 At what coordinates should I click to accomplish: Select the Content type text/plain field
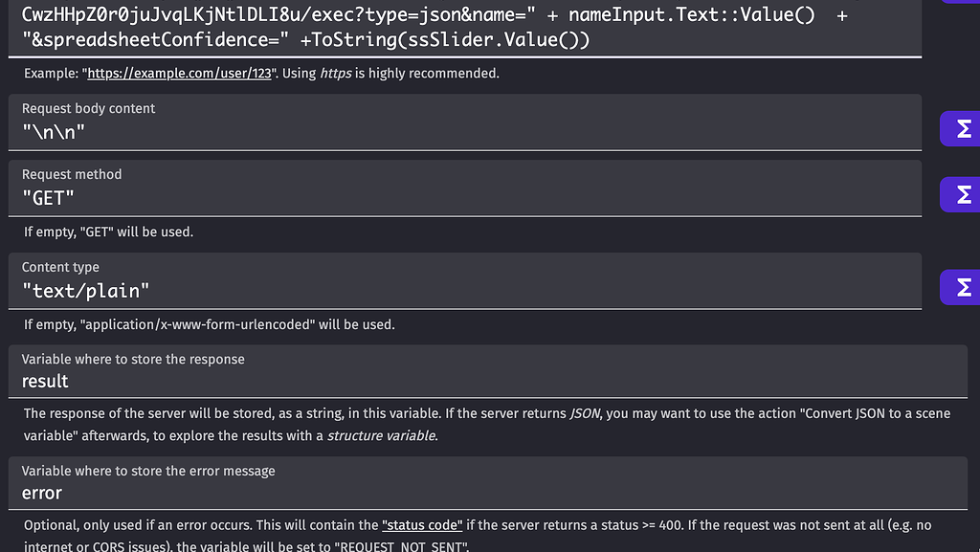[383, 291]
